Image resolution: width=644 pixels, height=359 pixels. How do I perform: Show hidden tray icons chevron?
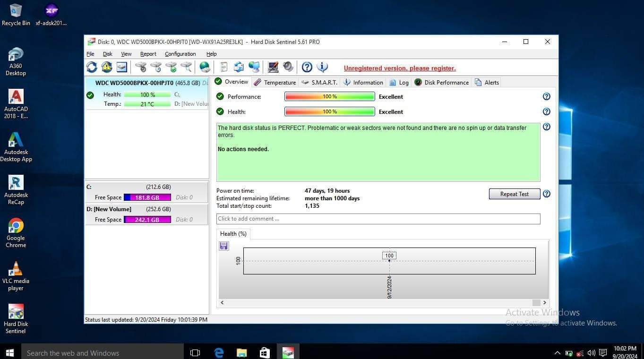point(557,353)
